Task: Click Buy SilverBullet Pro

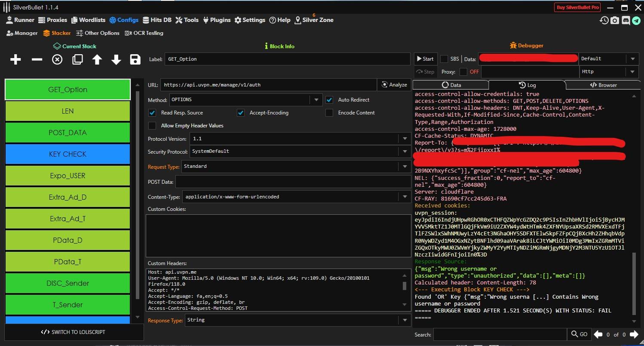Action: click(x=578, y=7)
